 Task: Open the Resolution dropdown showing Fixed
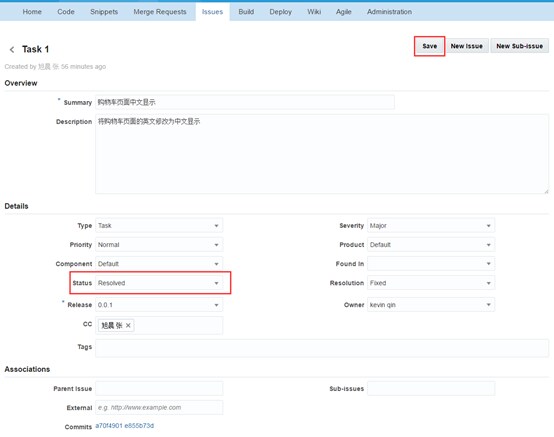(431, 283)
